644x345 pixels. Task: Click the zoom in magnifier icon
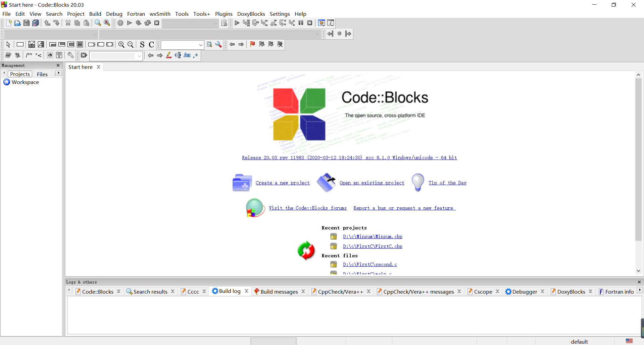tap(121, 44)
